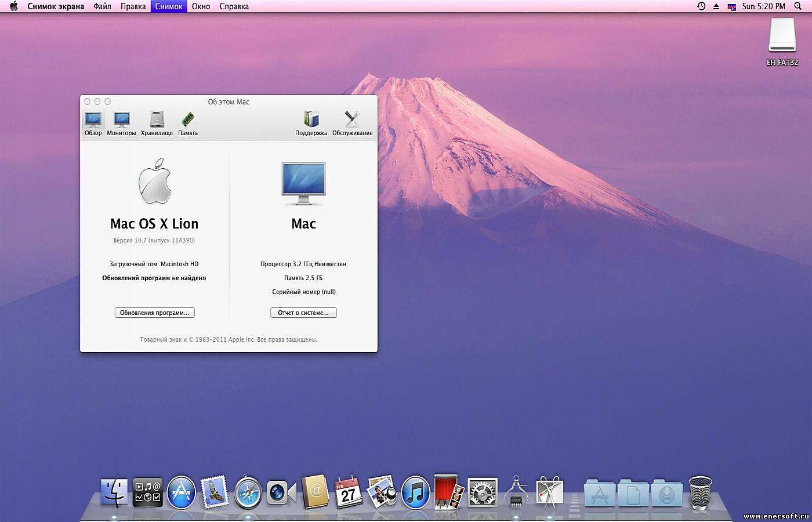Click the Time Machine menu bar icon
The image size is (812, 522).
click(701, 6)
